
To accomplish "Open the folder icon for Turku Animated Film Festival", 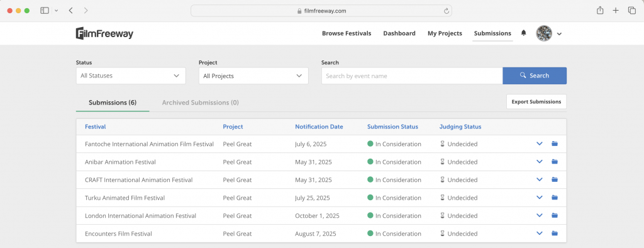I will [x=555, y=198].
